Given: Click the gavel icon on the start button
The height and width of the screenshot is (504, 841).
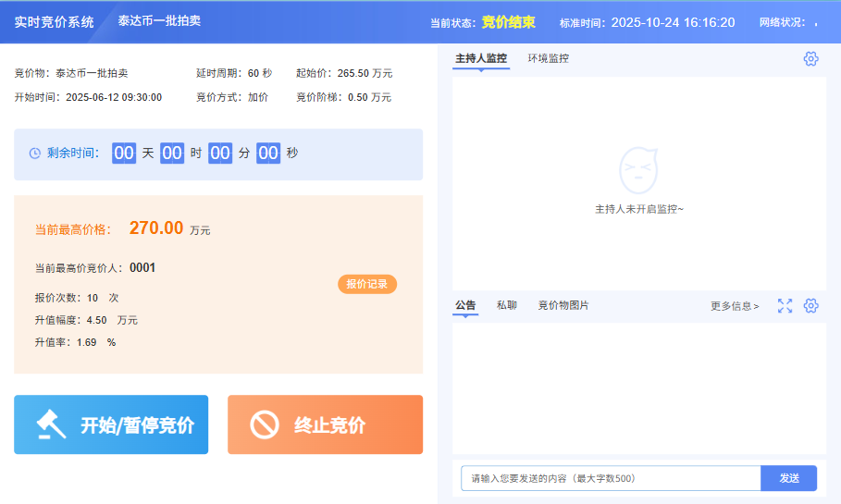Looking at the screenshot, I should click(x=51, y=424).
